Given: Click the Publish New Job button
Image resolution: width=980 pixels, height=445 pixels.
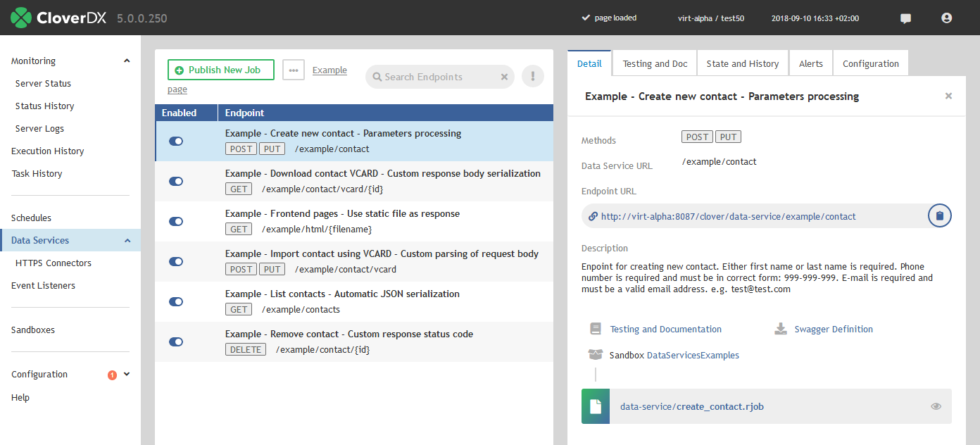Looking at the screenshot, I should click(220, 70).
